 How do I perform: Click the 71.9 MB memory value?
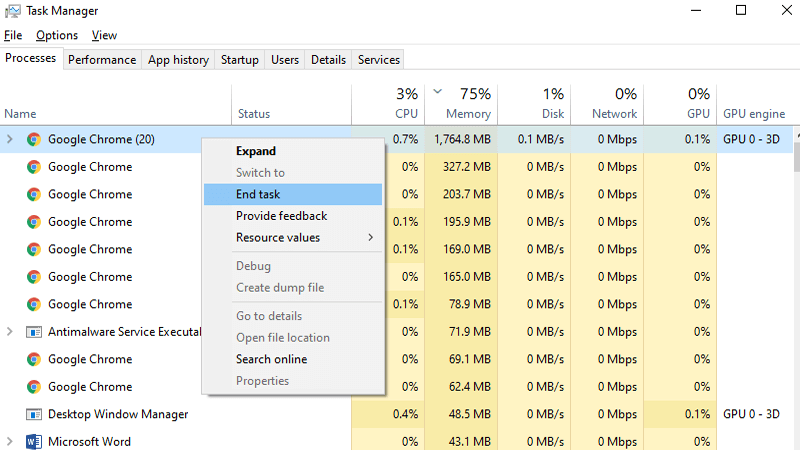point(469,332)
